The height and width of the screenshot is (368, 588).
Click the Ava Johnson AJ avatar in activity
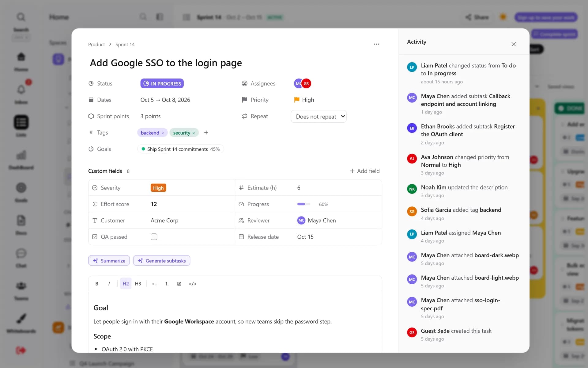pos(412,159)
